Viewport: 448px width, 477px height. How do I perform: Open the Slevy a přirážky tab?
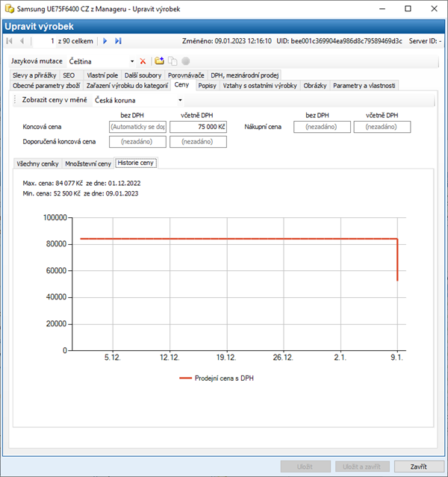point(34,75)
